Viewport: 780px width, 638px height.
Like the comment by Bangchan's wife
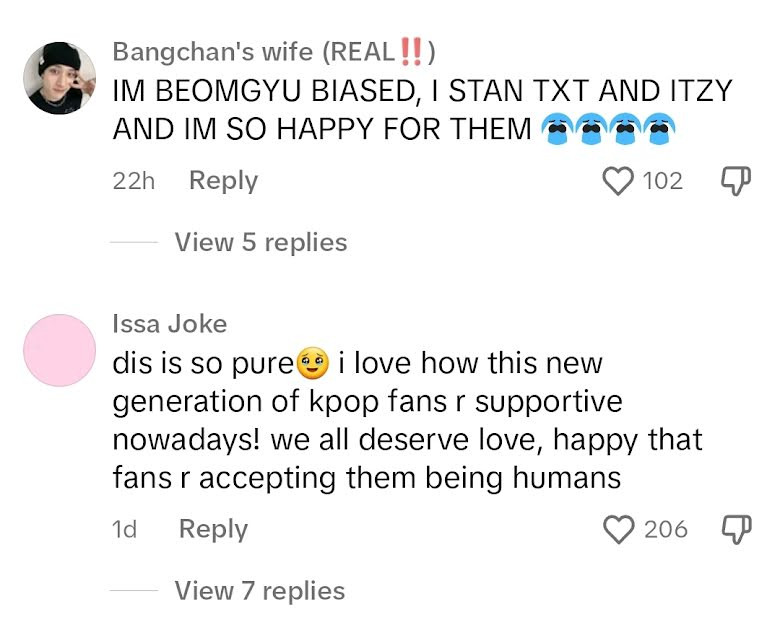point(620,181)
